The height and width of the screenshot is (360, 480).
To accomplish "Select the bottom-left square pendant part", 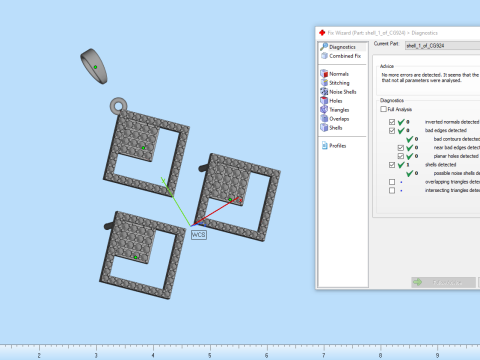I will pos(142,255).
